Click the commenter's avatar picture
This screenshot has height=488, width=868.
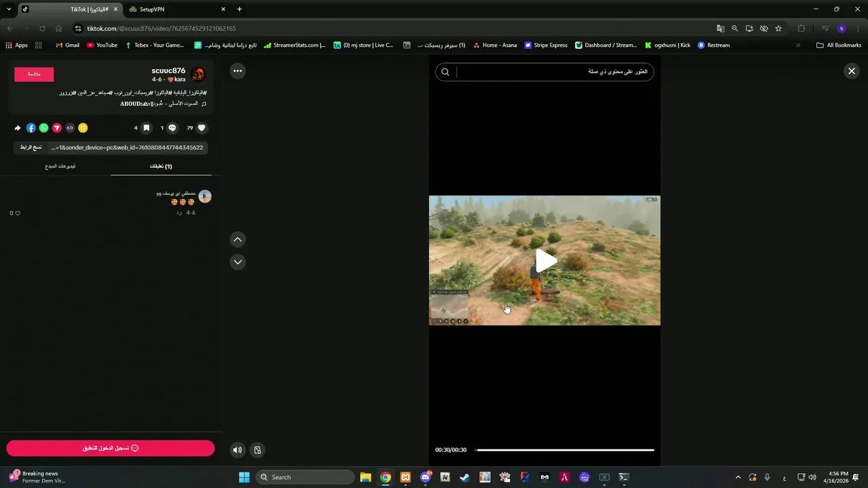[205, 197]
